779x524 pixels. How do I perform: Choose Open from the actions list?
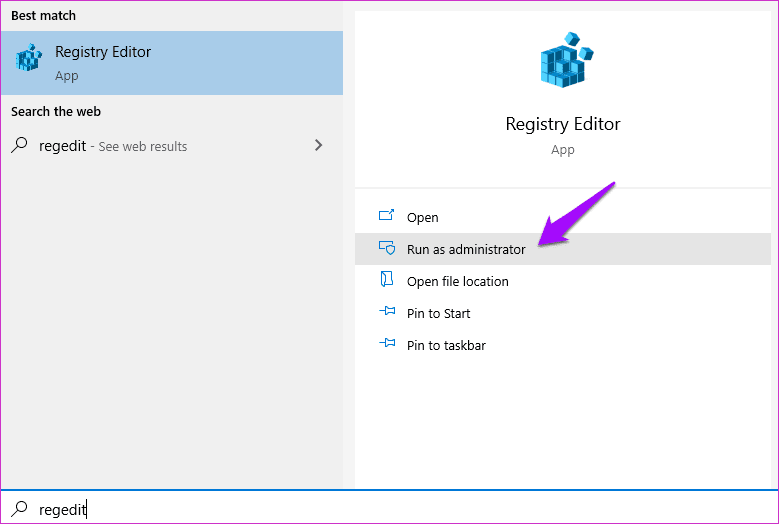pos(562,217)
